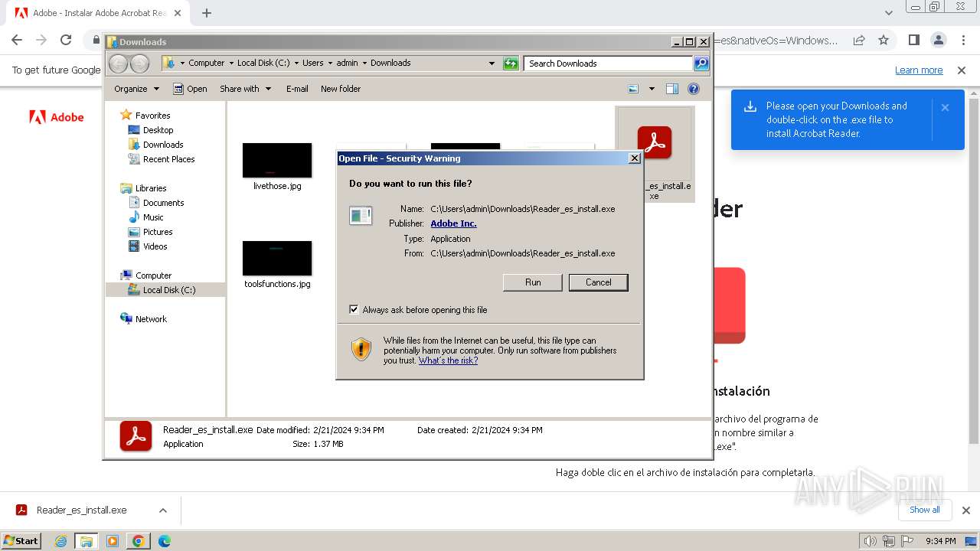
Task: Click the warning shield icon in the dialog
Action: [x=361, y=350]
